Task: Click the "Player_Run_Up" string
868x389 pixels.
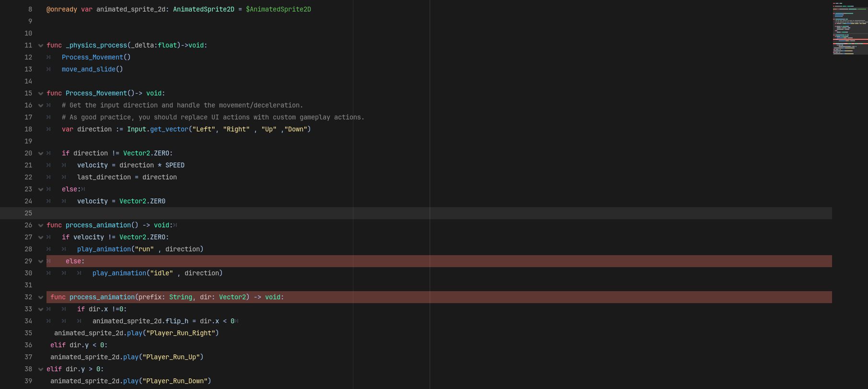Action: click(171, 357)
